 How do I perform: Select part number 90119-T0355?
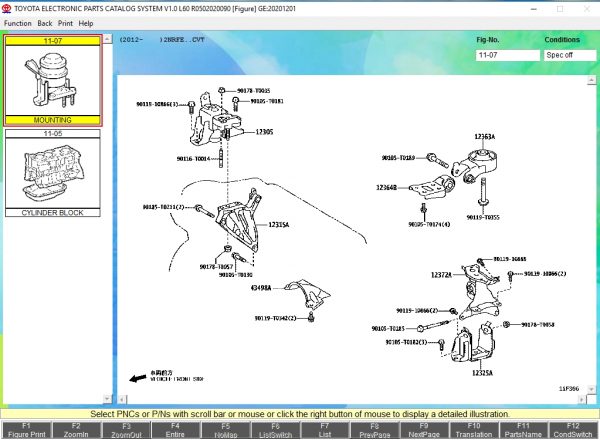click(x=483, y=217)
